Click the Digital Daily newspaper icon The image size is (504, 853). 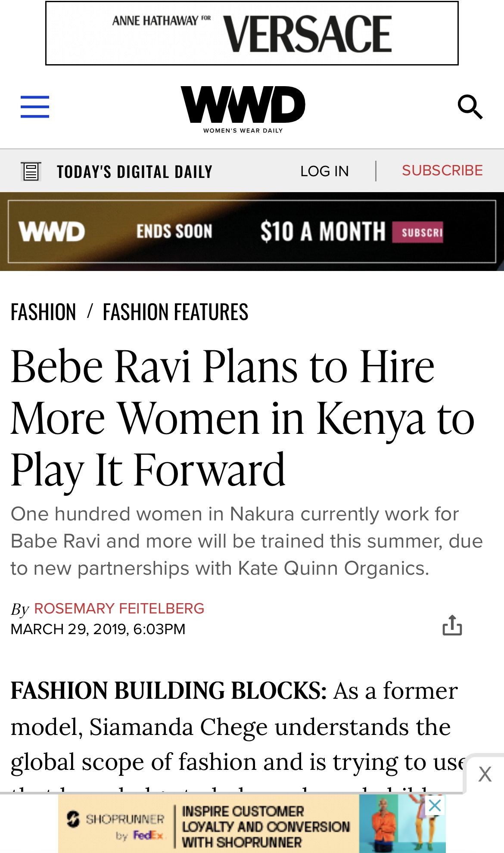pos(31,171)
